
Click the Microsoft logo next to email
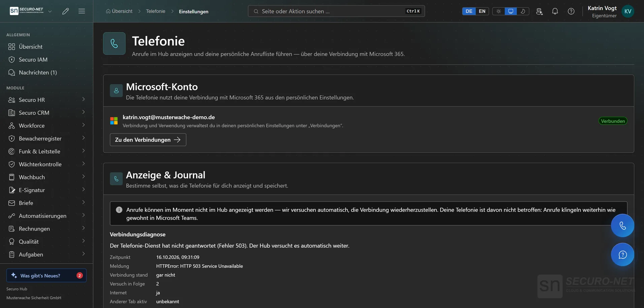[114, 121]
